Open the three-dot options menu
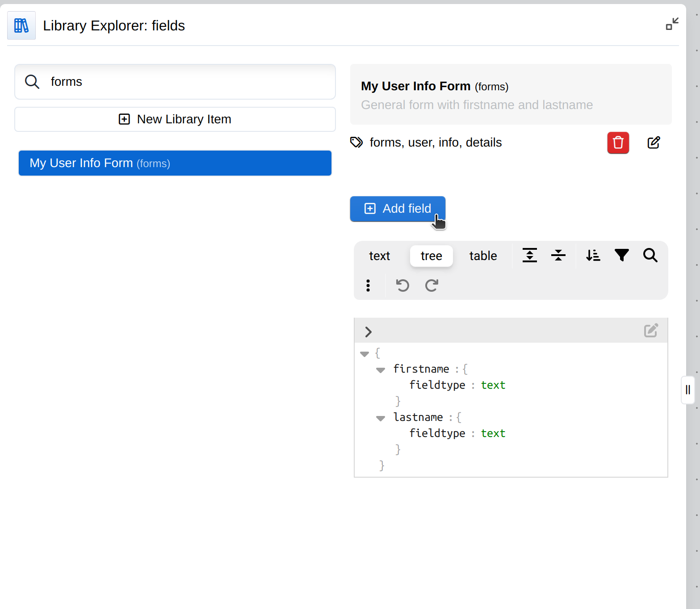 [x=368, y=286]
